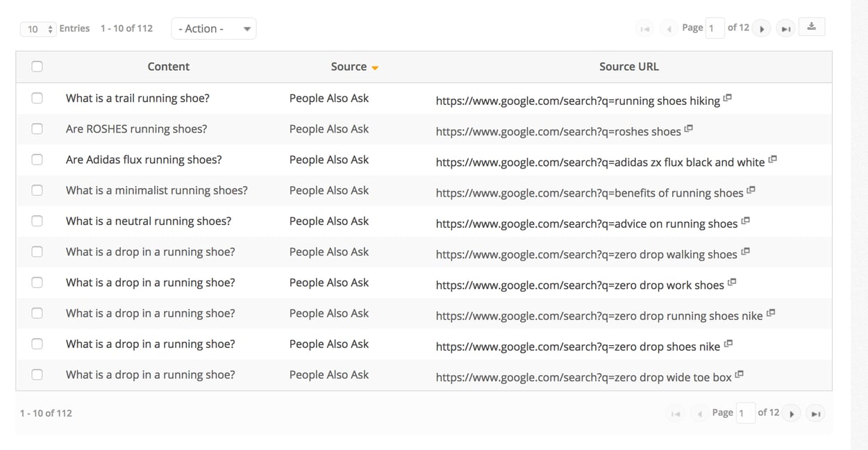Screen dimensions: 868x450
Task: Click the bottom '1 - 10 of 112' status text
Action: (46, 413)
